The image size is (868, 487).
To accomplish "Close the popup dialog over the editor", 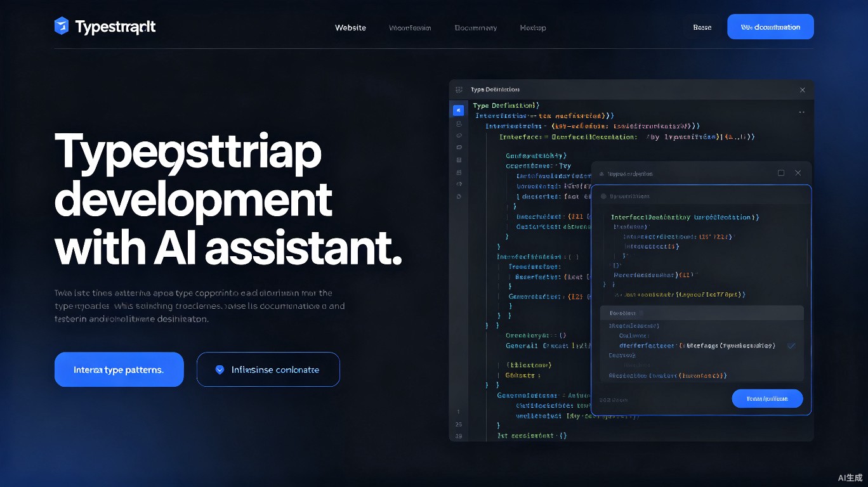I will click(798, 173).
